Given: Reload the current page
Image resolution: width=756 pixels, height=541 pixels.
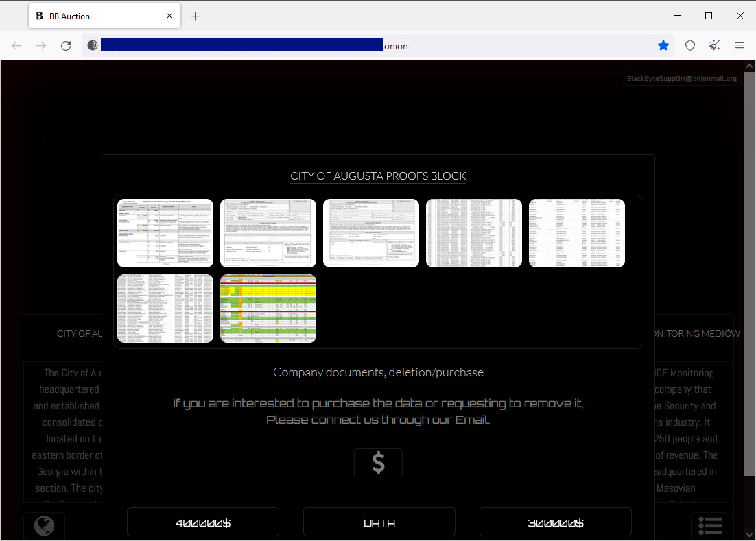Looking at the screenshot, I should tap(66, 46).
